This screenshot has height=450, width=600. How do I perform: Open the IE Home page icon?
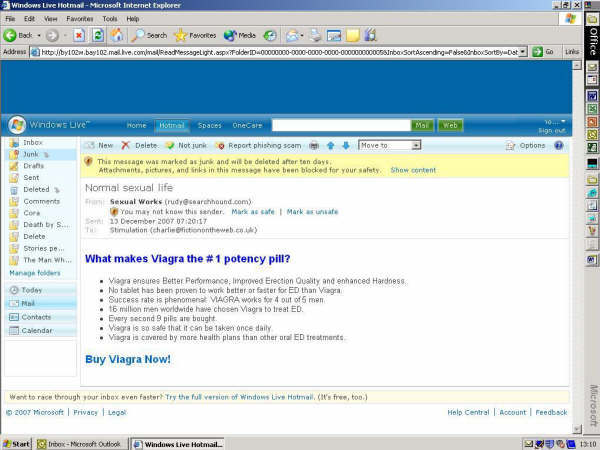click(x=117, y=36)
